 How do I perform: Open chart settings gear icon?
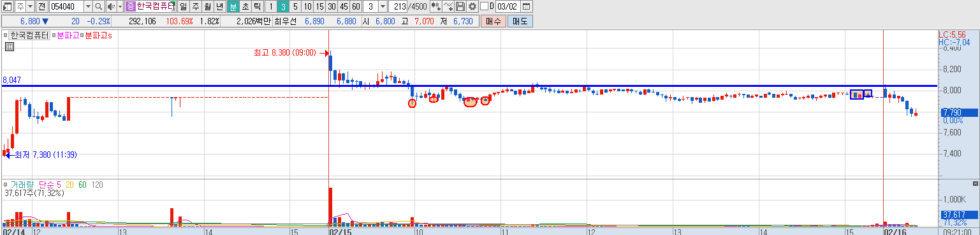[472, 6]
